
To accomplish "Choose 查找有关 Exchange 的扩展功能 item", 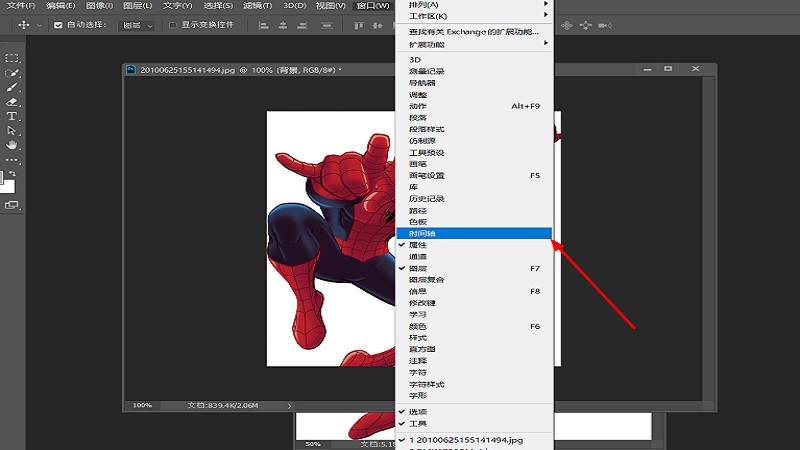I will [x=474, y=32].
